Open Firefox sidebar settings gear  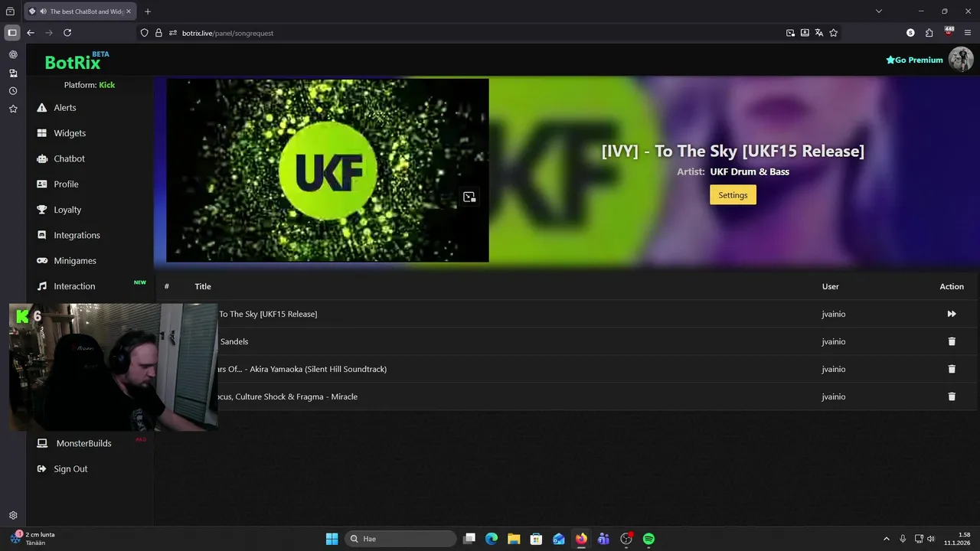pos(13,516)
